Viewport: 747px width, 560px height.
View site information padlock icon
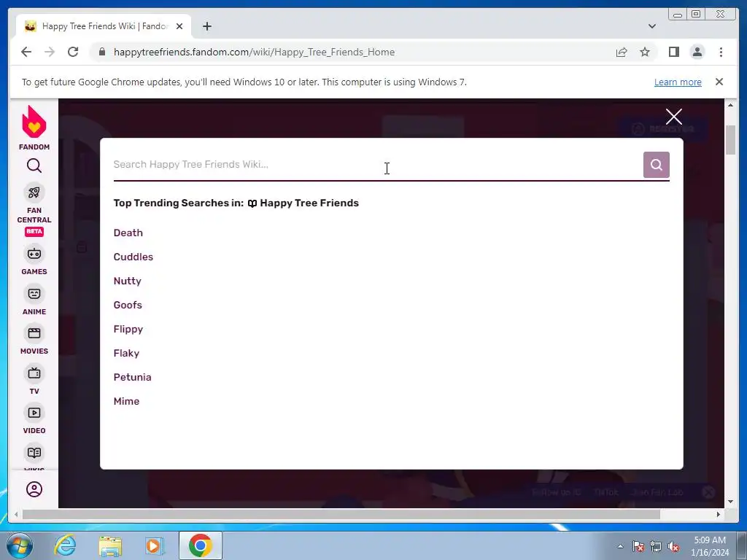102,52
